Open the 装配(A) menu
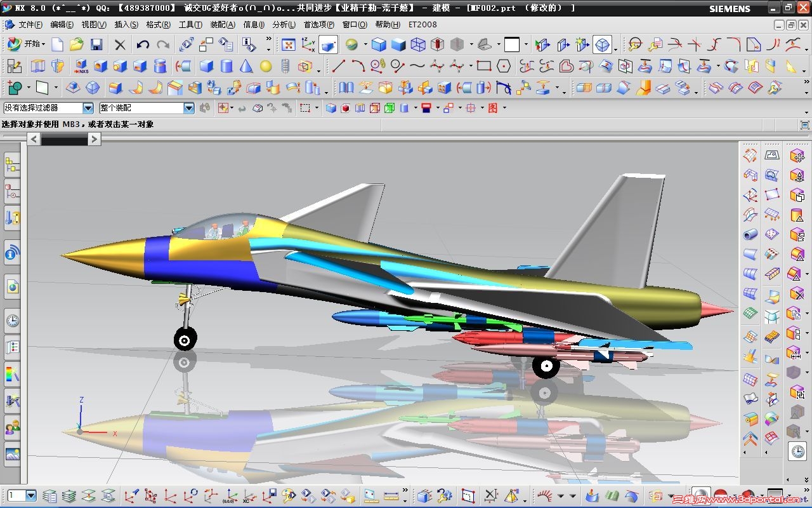This screenshot has width=812, height=508. (223, 25)
